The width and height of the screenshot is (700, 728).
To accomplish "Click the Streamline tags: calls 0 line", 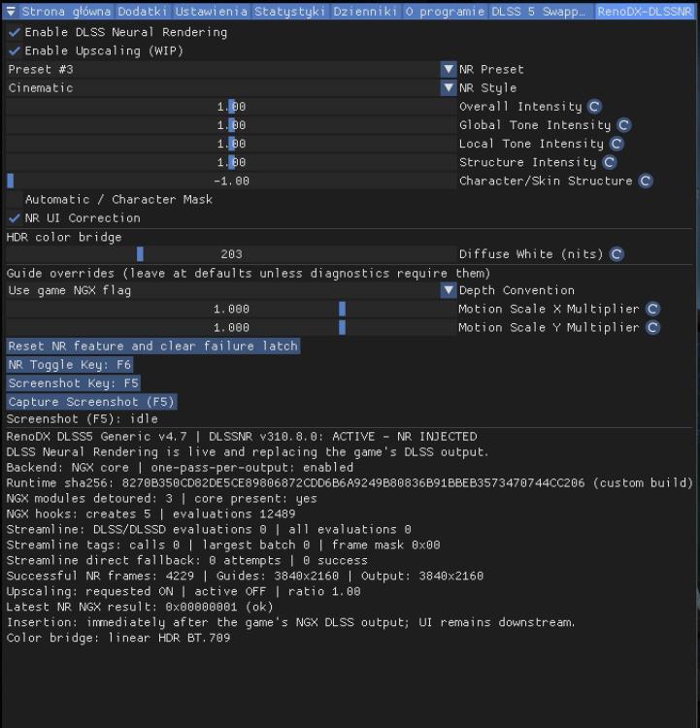I will click(x=223, y=546).
